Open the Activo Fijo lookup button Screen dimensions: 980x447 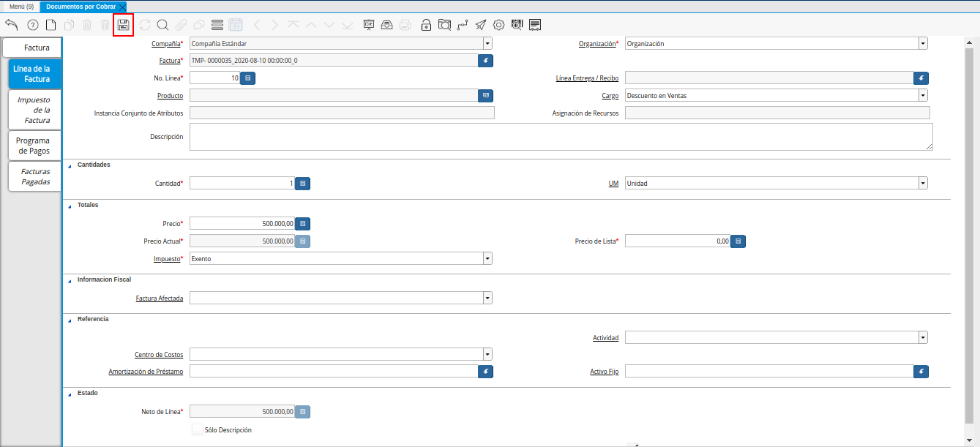tap(921, 372)
